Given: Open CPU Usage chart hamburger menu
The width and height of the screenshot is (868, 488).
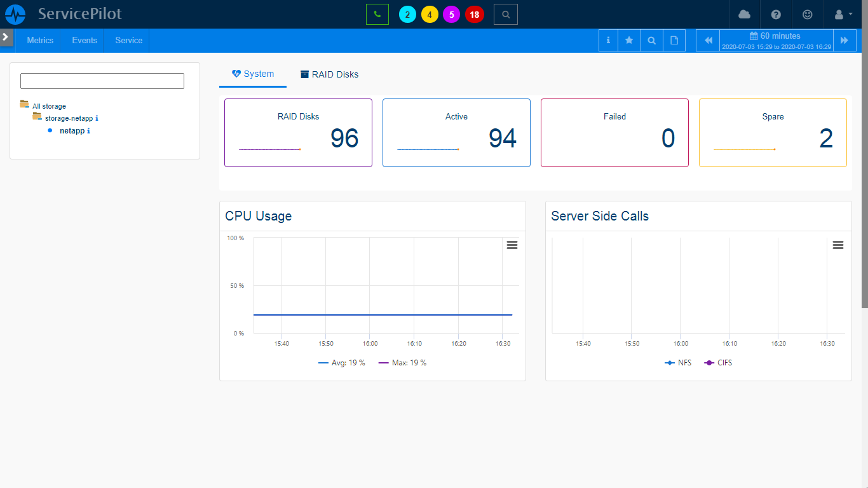Looking at the screenshot, I should (512, 245).
